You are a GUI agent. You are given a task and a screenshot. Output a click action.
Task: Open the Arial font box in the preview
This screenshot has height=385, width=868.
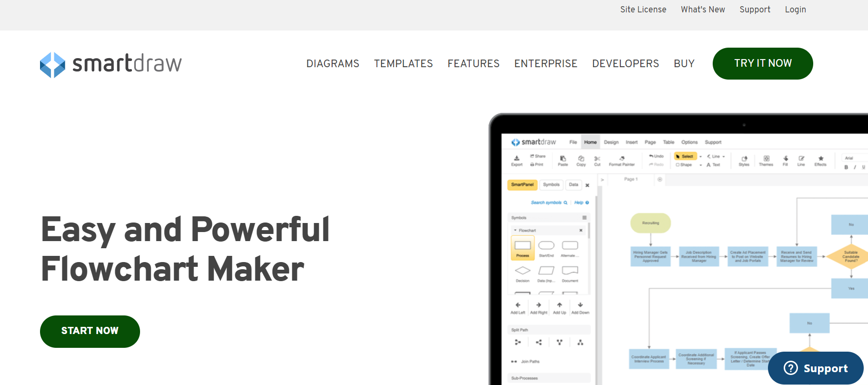855,158
